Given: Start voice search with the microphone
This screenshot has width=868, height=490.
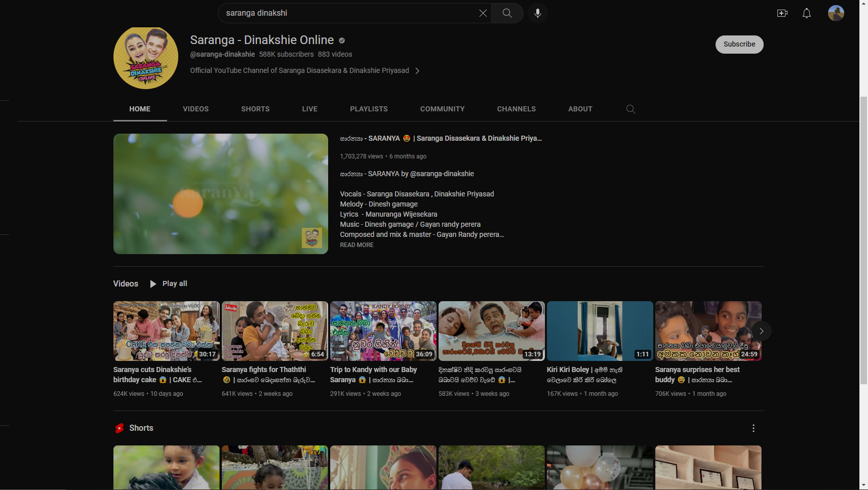Looking at the screenshot, I should click(x=538, y=13).
